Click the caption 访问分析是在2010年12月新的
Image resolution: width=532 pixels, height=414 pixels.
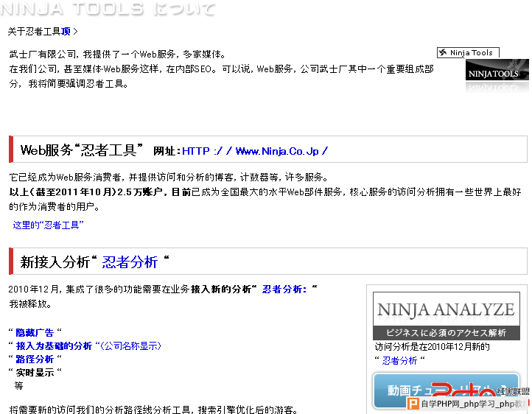pos(433,346)
